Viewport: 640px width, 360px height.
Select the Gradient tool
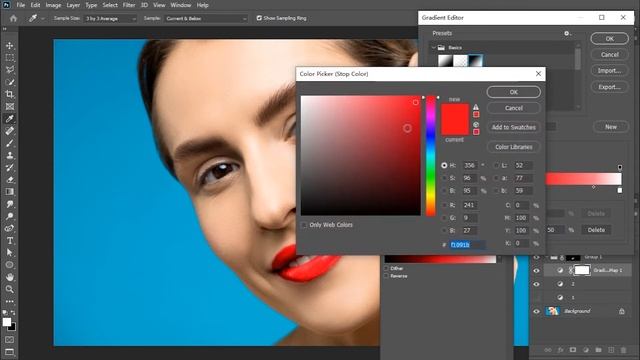9,192
